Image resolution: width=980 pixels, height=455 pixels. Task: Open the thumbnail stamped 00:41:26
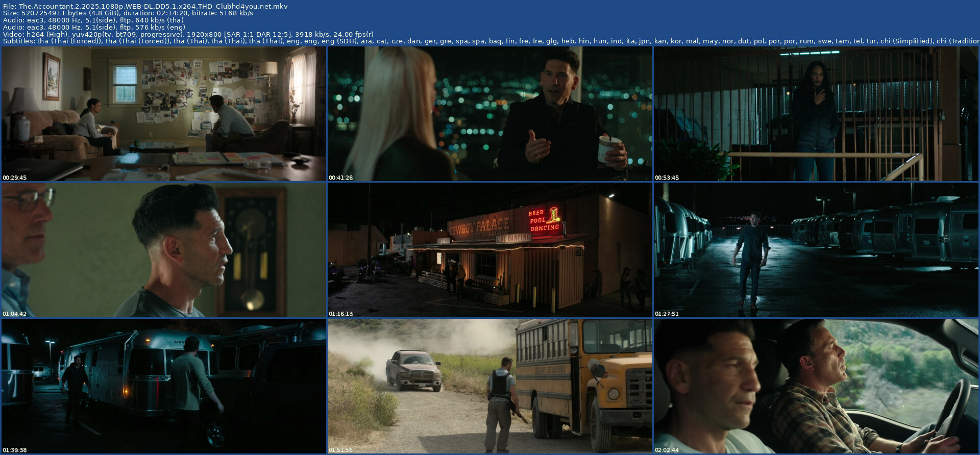[490, 114]
